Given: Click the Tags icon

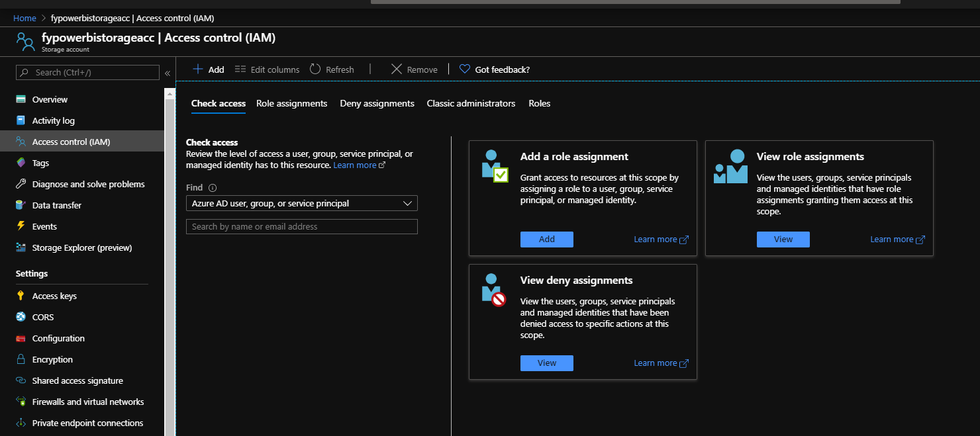Looking at the screenshot, I should [21, 163].
